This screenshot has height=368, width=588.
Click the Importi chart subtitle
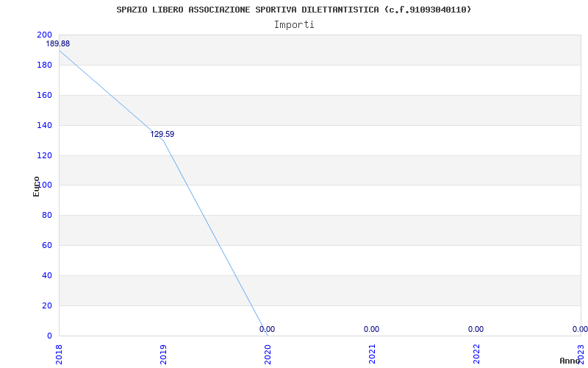(x=294, y=25)
